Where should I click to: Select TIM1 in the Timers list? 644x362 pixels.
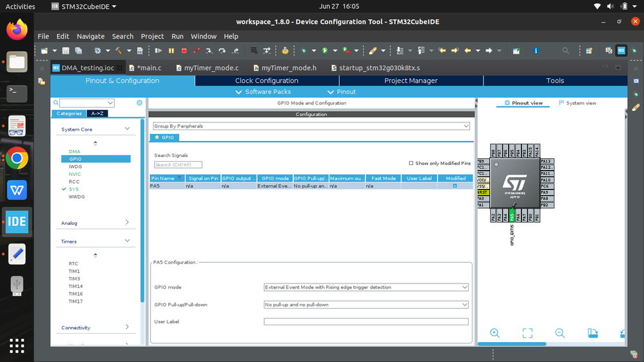(74, 271)
